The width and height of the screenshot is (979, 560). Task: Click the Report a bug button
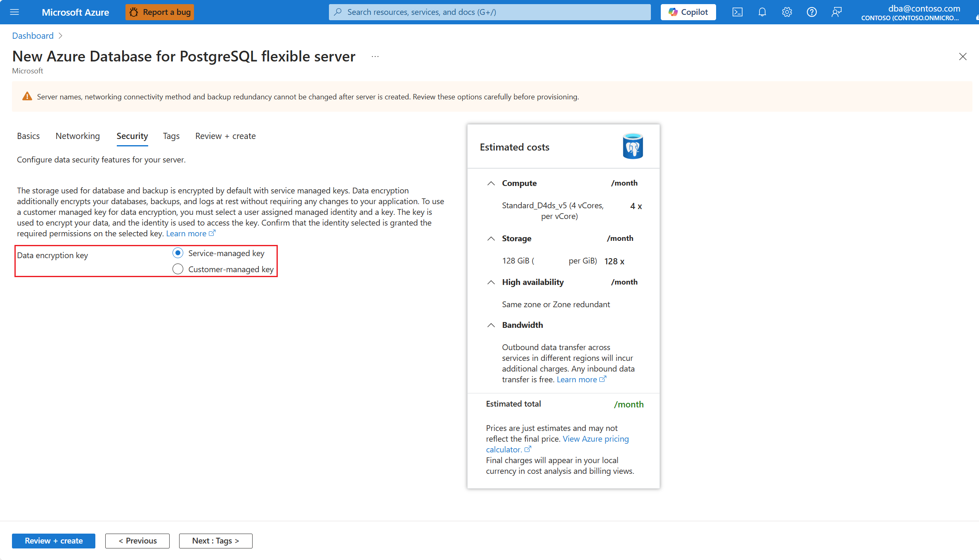160,12
